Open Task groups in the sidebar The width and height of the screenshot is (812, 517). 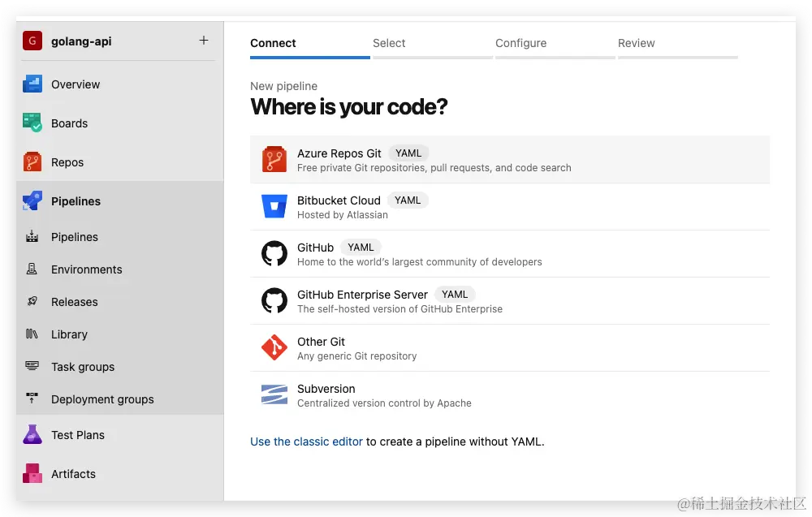[83, 367]
